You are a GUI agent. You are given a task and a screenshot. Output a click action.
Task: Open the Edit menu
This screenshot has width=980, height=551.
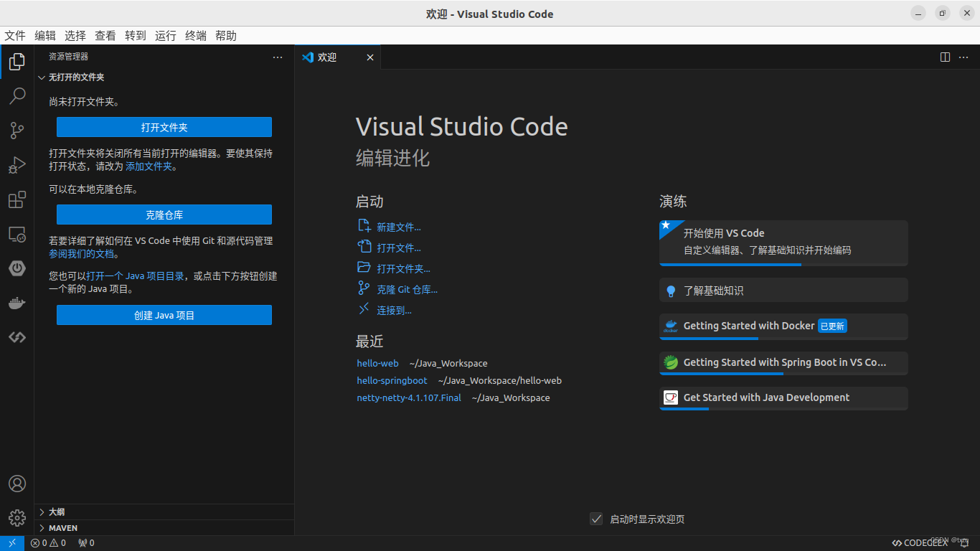pos(45,36)
